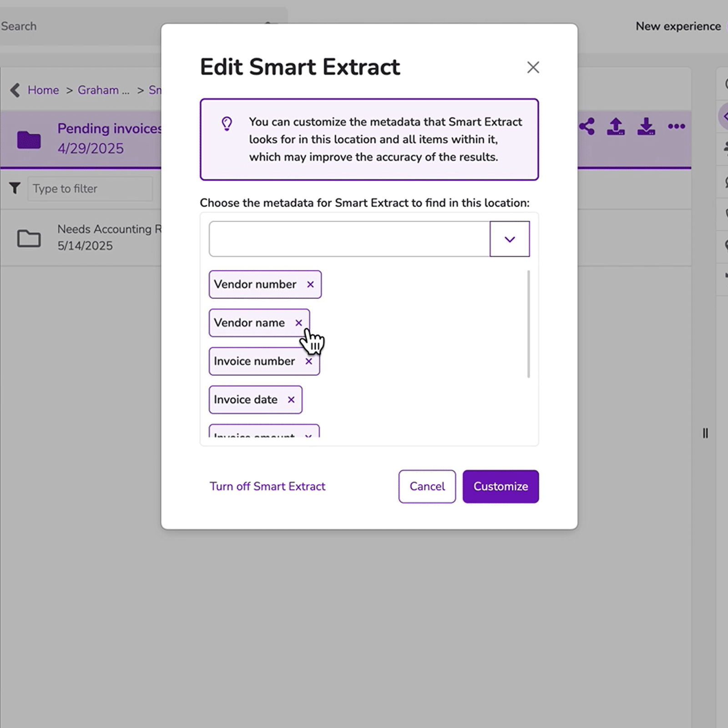Click the Cancel button
Screen dimensions: 728x728
point(427,486)
